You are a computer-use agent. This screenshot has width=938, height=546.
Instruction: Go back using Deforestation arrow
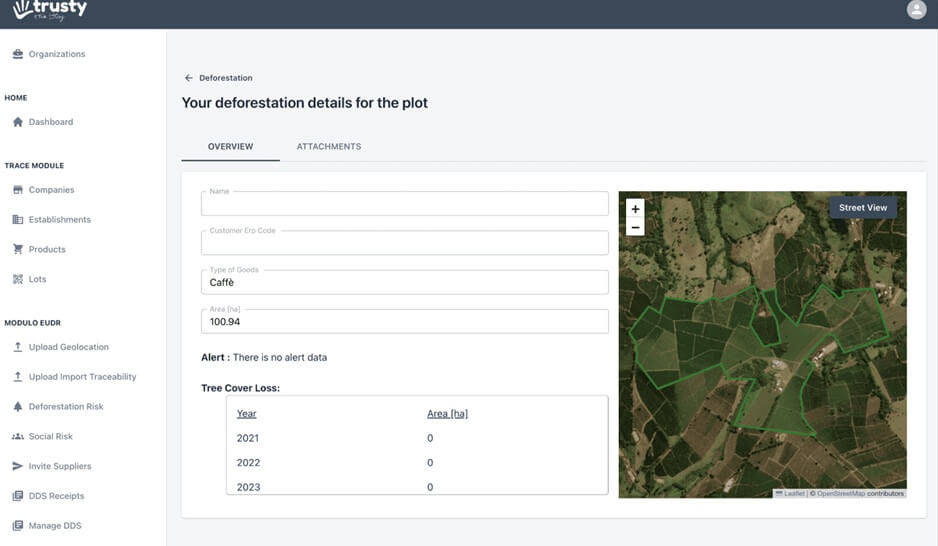click(188, 78)
